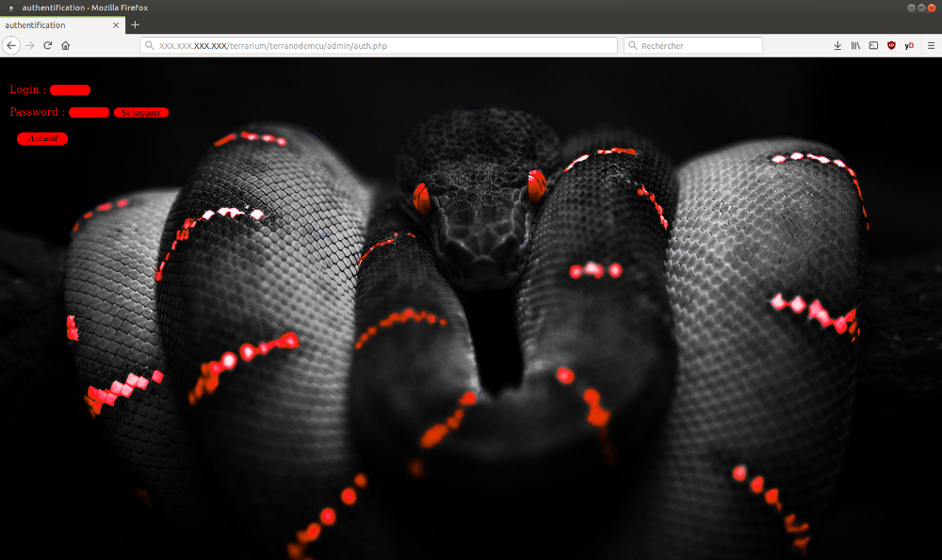Focus the Rechercher search box

point(697,45)
